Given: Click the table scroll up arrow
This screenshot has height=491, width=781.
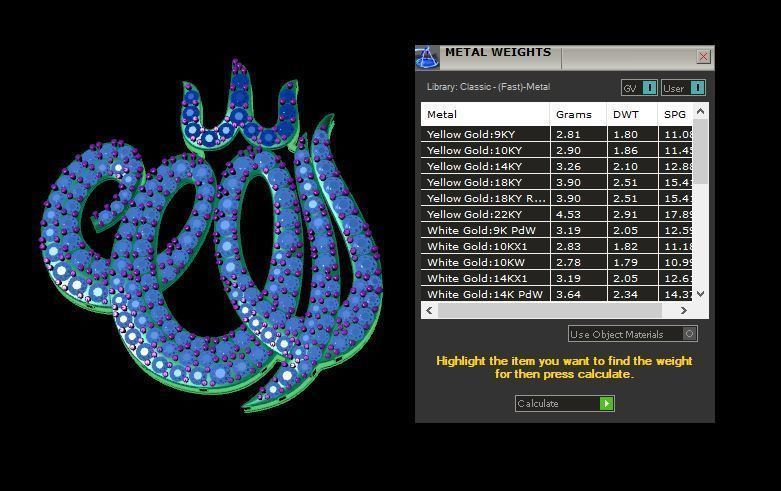Looking at the screenshot, I should 700,111.
